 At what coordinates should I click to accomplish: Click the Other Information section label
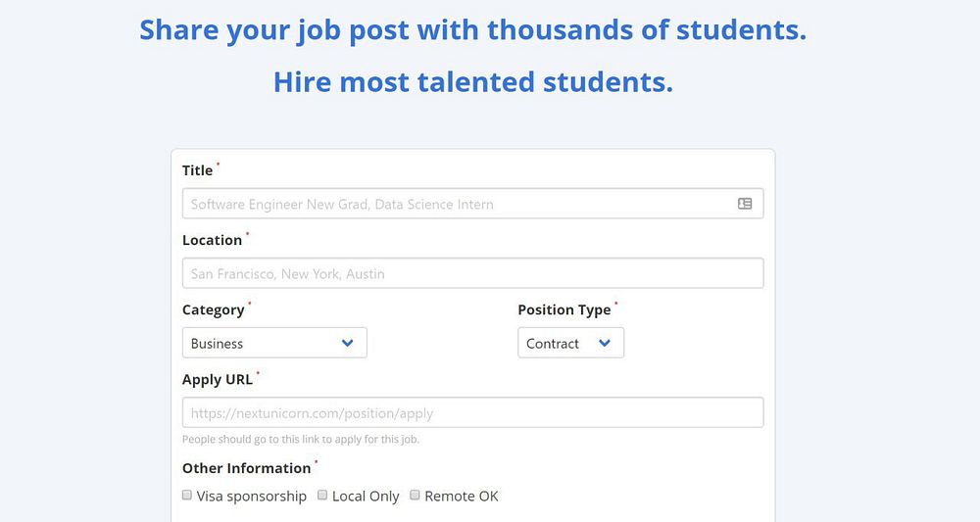click(x=246, y=468)
